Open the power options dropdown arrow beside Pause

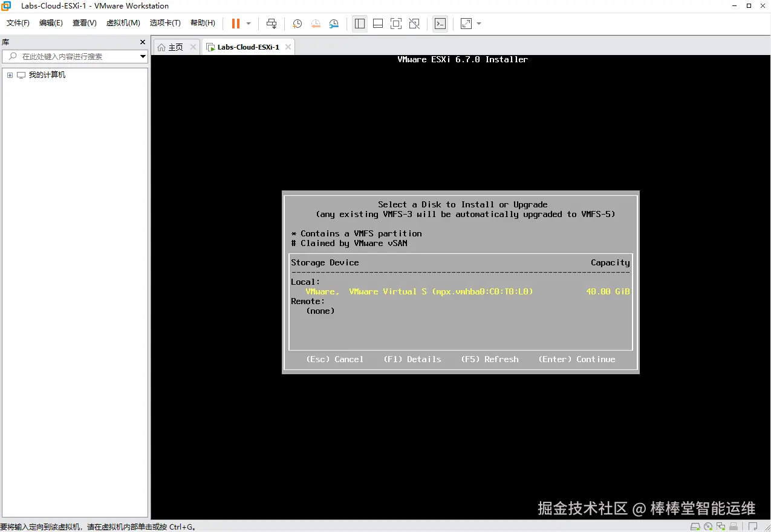pyautogui.click(x=249, y=24)
